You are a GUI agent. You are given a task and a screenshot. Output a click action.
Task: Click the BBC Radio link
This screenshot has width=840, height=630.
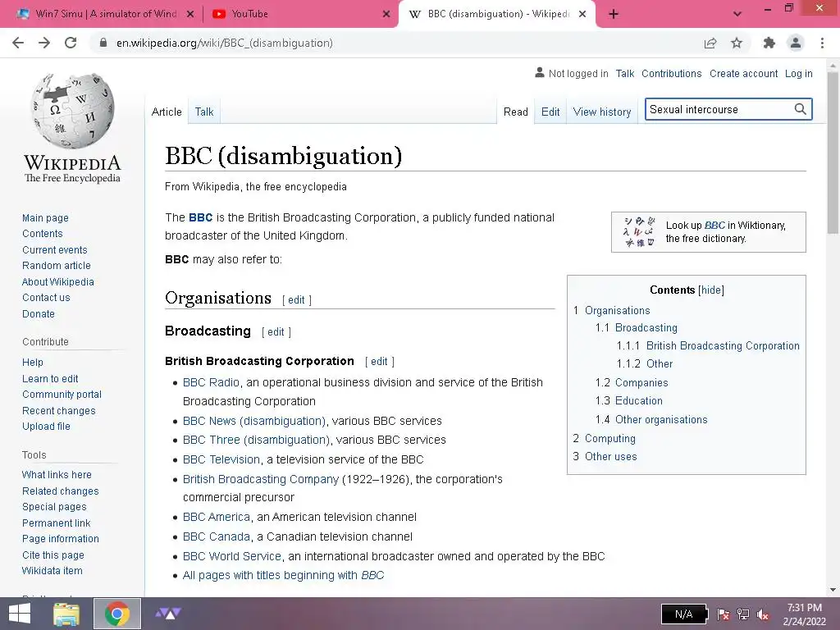(x=211, y=382)
